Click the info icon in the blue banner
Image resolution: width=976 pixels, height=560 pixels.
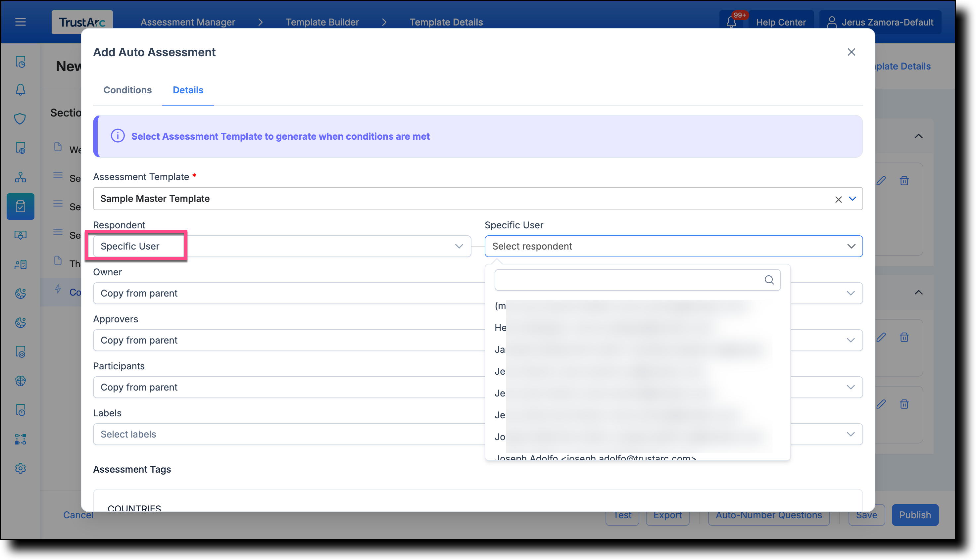[118, 136]
